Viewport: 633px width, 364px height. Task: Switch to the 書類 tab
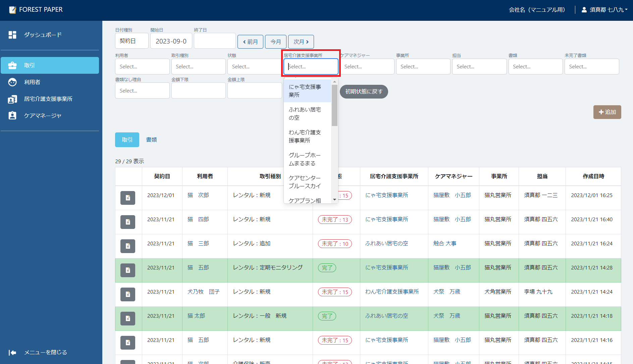[151, 140]
